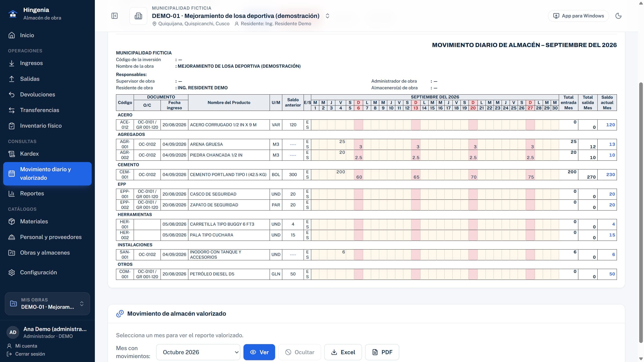This screenshot has width=644, height=362.
Task: Open Kardex from the Consultas section
Action: point(47,154)
